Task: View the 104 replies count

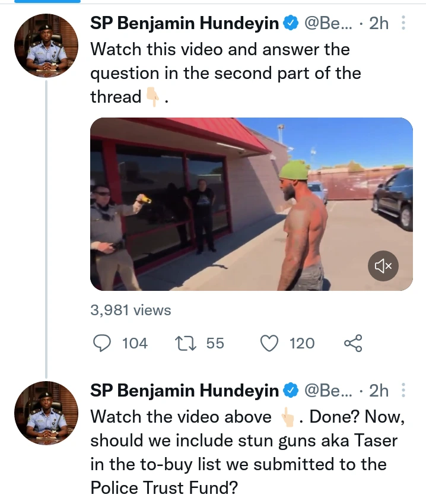Action: tap(134, 343)
